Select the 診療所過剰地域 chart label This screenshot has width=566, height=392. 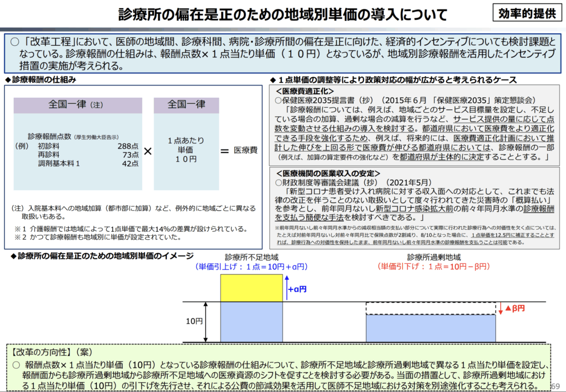click(434, 257)
